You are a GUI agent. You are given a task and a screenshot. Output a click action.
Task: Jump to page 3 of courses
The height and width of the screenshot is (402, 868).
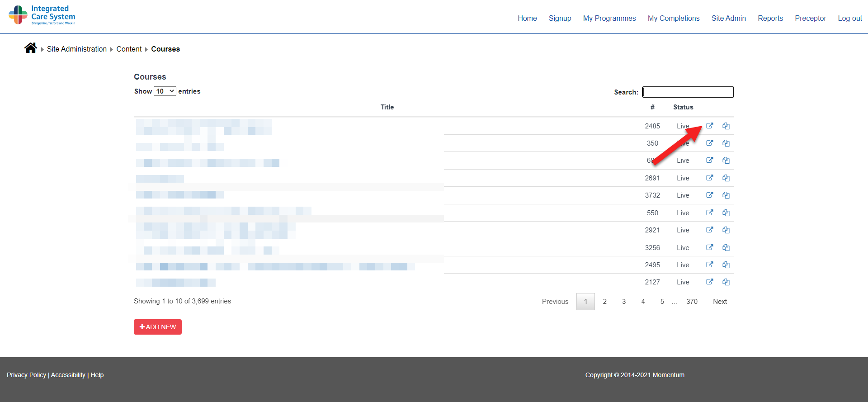[x=624, y=302]
